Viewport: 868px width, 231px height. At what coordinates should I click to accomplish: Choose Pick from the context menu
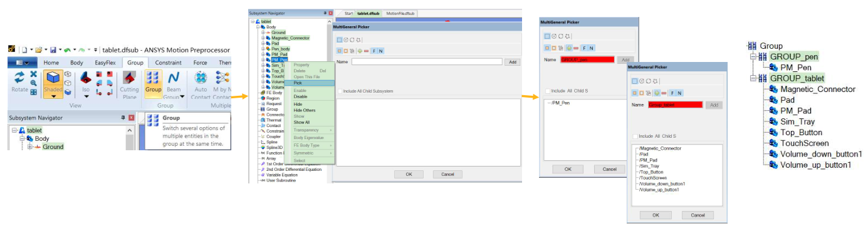click(x=298, y=83)
